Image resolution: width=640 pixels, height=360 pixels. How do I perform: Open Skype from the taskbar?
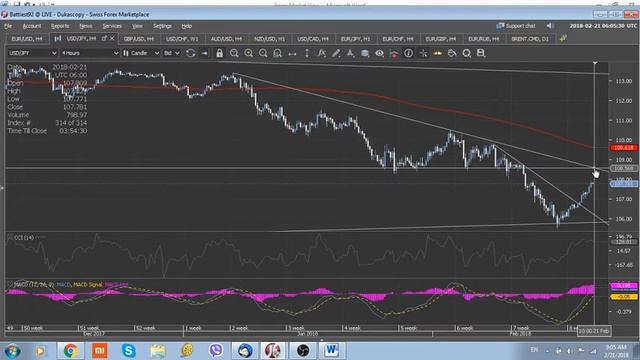click(129, 351)
